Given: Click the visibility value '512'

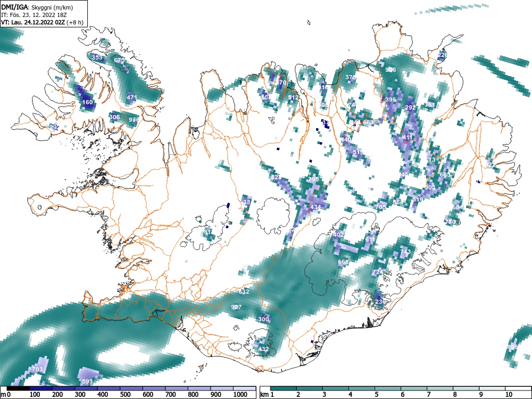Looking at the screenshot, I should [x=293, y=97].
